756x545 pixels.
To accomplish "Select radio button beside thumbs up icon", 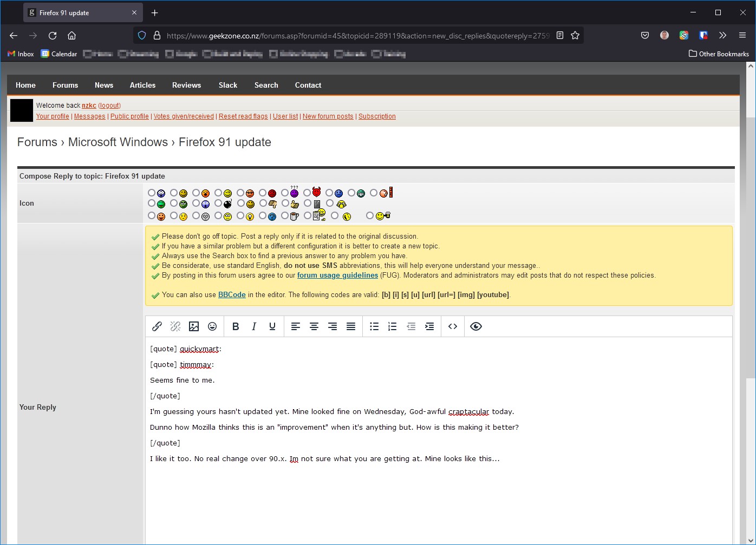I will (x=285, y=203).
